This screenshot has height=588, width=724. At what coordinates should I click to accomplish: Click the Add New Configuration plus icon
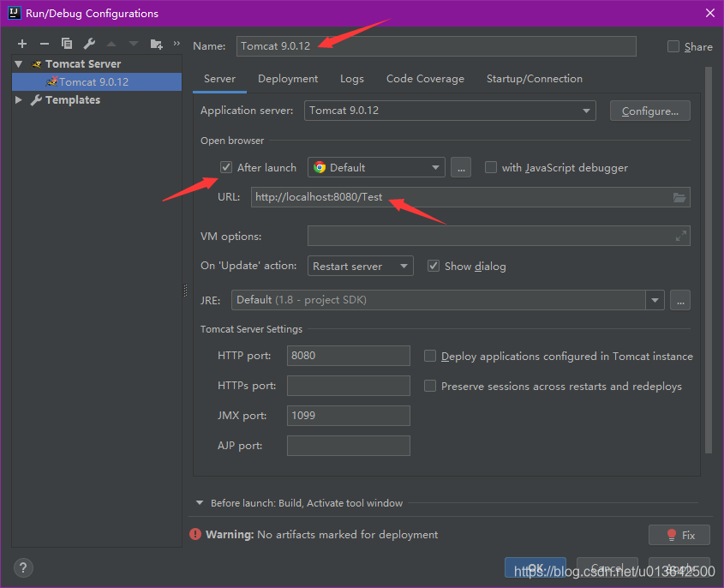click(x=22, y=44)
